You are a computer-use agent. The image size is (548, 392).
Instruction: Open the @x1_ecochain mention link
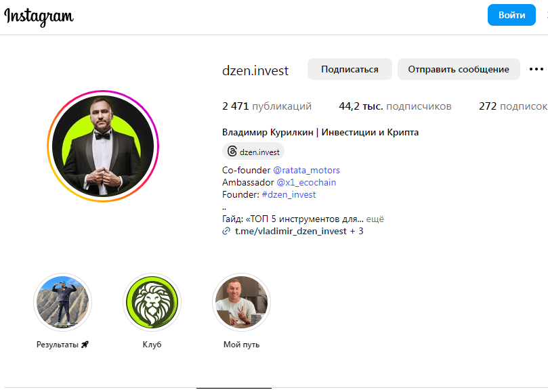click(305, 182)
